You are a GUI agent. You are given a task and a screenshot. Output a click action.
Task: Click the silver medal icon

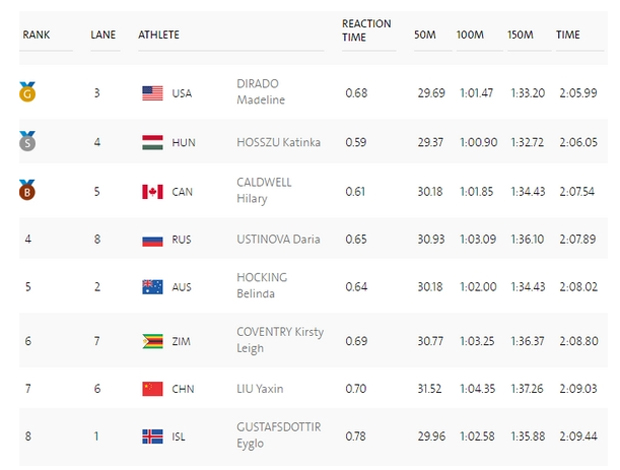tap(26, 141)
